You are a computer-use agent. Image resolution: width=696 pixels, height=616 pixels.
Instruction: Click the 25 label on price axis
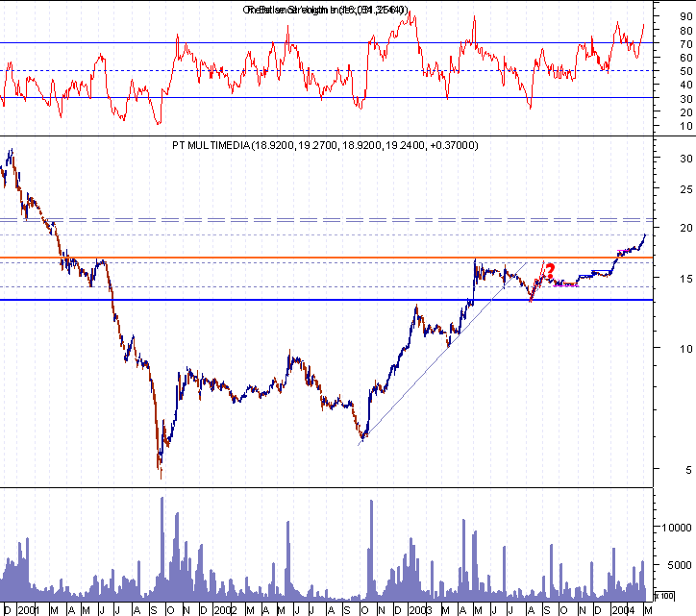(x=685, y=189)
